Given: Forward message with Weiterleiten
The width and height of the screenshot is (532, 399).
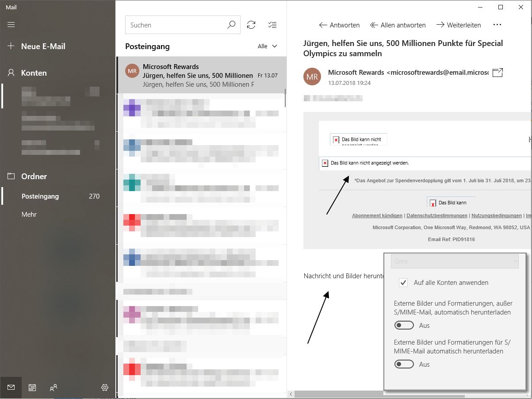Looking at the screenshot, I should [x=459, y=25].
